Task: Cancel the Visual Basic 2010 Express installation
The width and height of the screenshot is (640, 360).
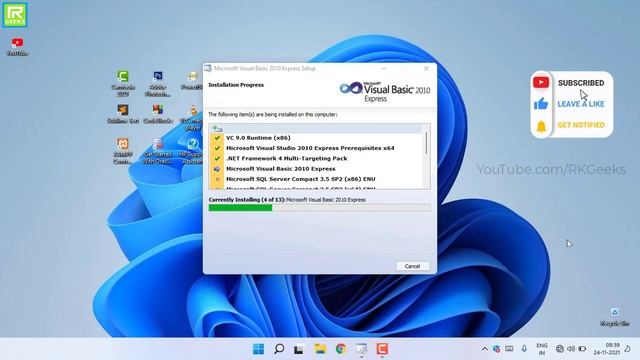Action: pyautogui.click(x=412, y=266)
